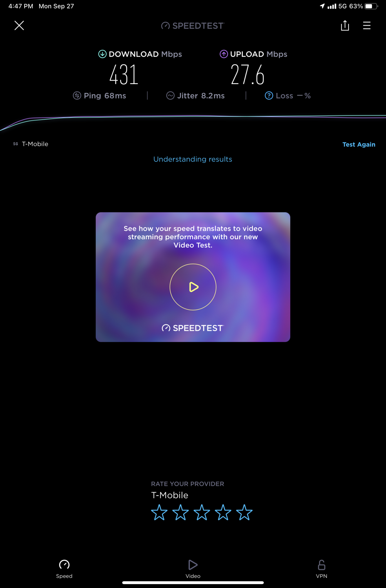Viewport: 386px width, 588px height.
Task: Tap the location arrow status icon
Action: 322,6
